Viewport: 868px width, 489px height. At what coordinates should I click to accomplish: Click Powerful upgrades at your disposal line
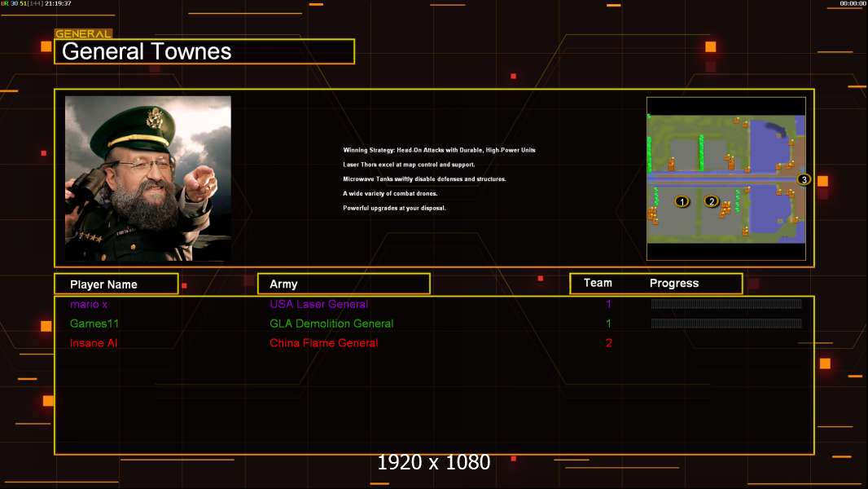pos(394,208)
